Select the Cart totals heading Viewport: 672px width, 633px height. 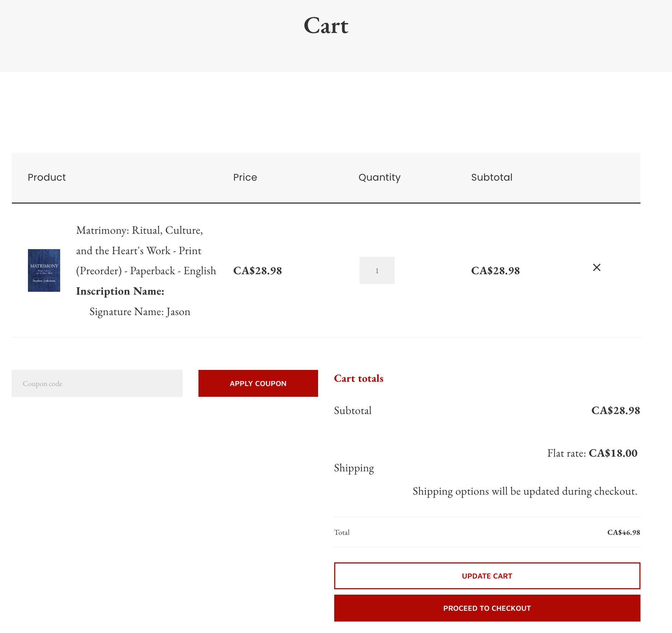click(359, 379)
